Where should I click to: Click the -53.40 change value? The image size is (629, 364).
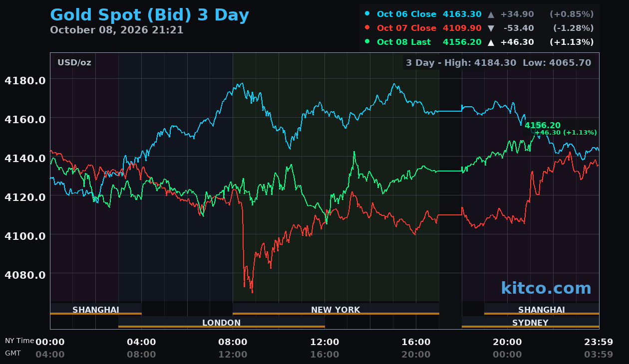(519, 28)
